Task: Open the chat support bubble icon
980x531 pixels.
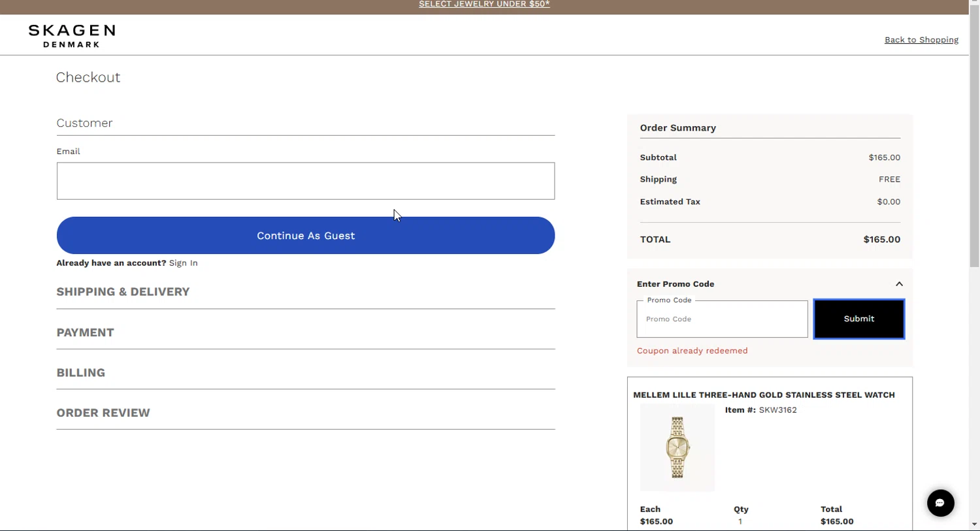Action: pyautogui.click(x=940, y=503)
